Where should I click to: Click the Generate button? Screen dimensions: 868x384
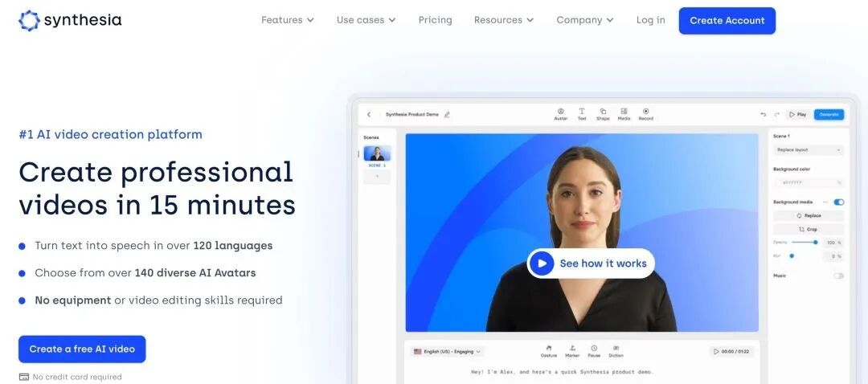point(829,115)
